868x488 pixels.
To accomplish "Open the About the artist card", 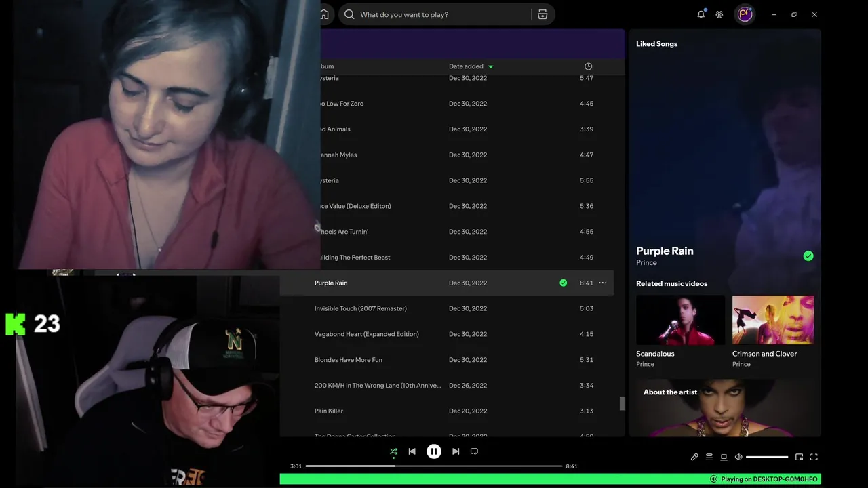I will point(725,407).
